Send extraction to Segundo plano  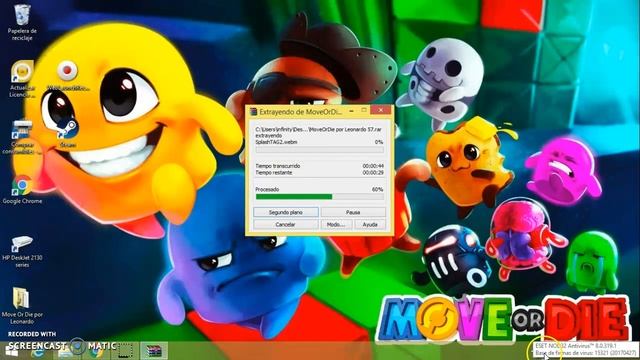tap(286, 212)
